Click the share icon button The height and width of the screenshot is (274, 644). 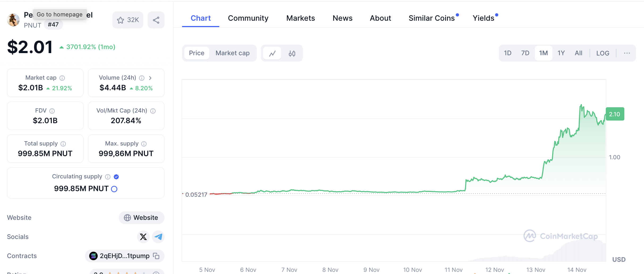click(156, 20)
